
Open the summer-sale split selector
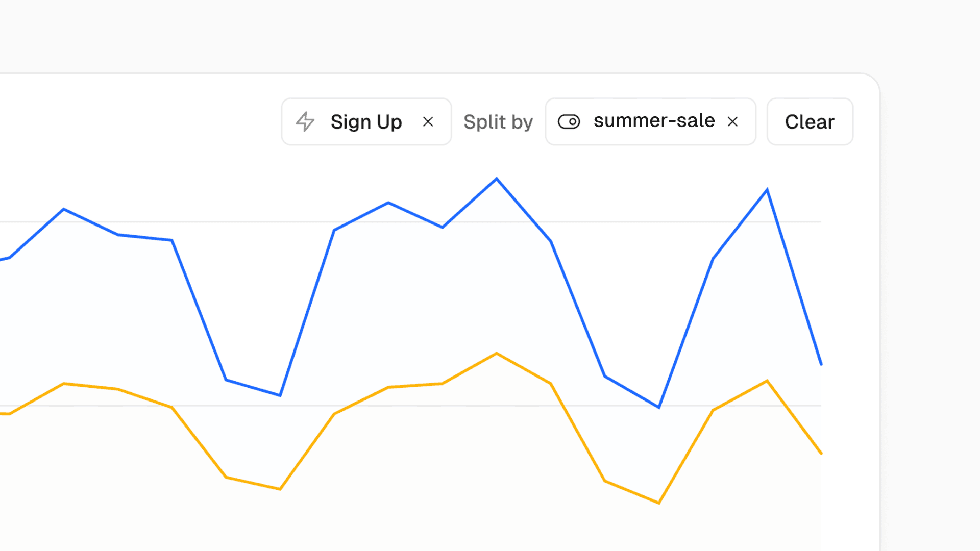coord(653,121)
